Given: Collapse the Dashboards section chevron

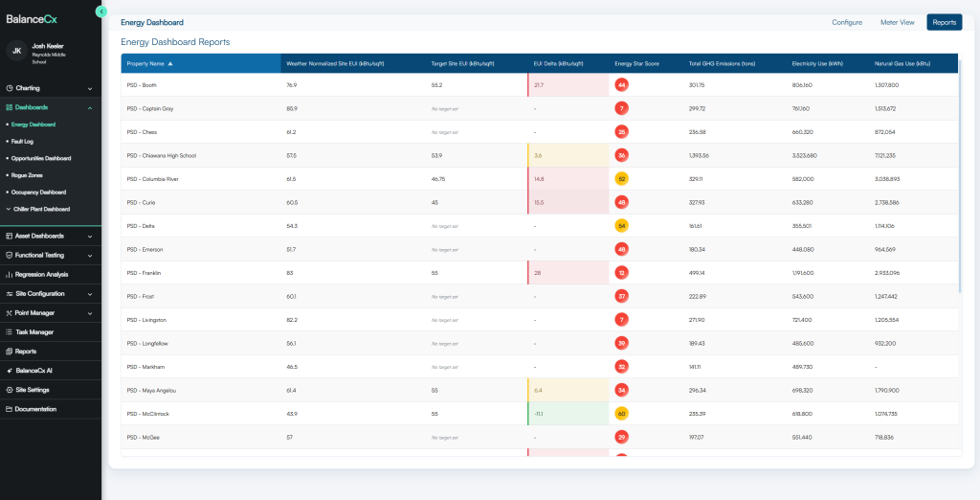Looking at the screenshot, I should point(90,107).
